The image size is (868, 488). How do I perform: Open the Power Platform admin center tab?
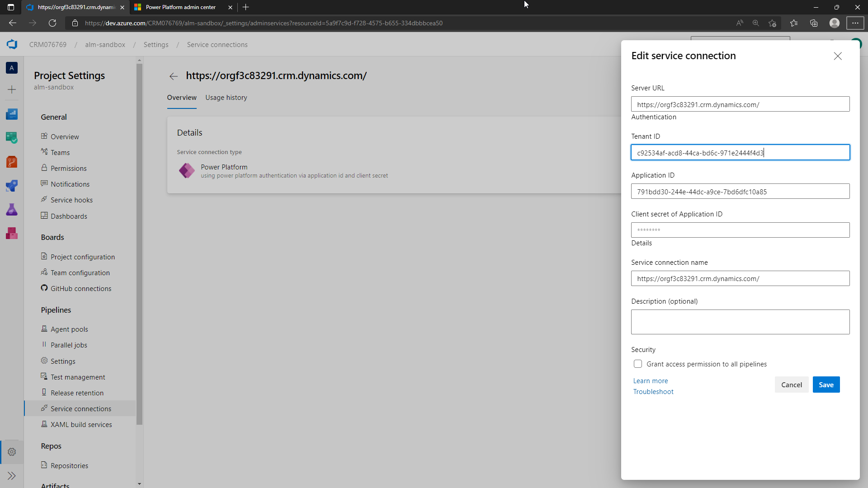180,7
